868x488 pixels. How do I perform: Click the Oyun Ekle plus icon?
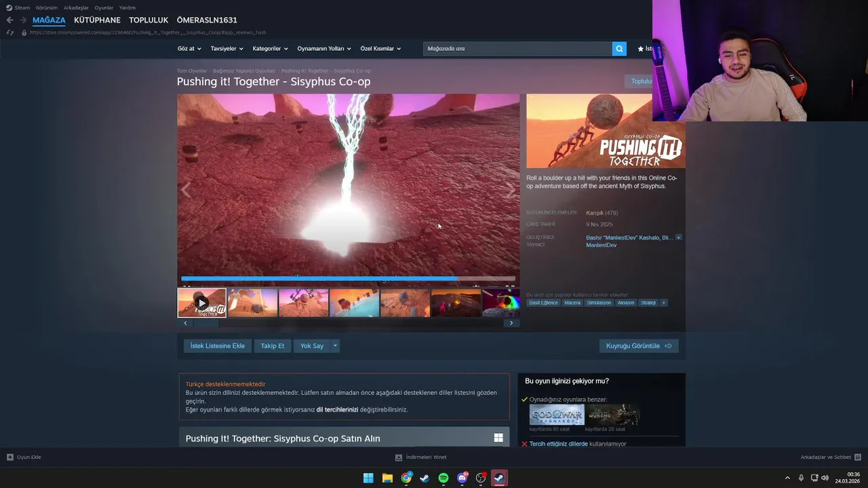click(x=9, y=457)
